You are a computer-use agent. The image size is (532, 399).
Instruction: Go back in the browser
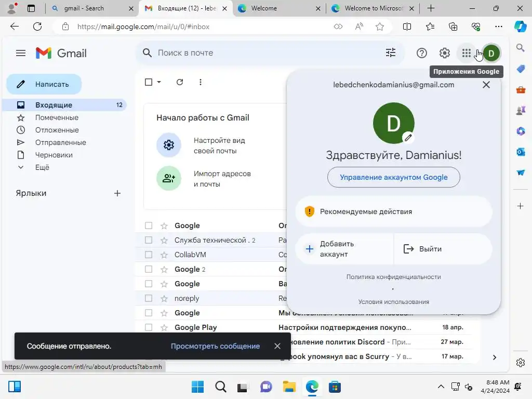tap(14, 26)
